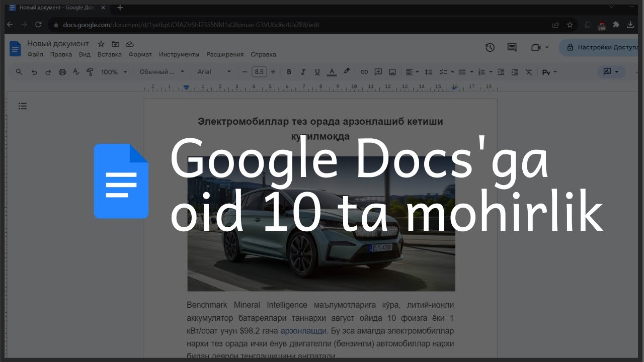Click the browser reload button
644x362 pixels.
[38, 24]
